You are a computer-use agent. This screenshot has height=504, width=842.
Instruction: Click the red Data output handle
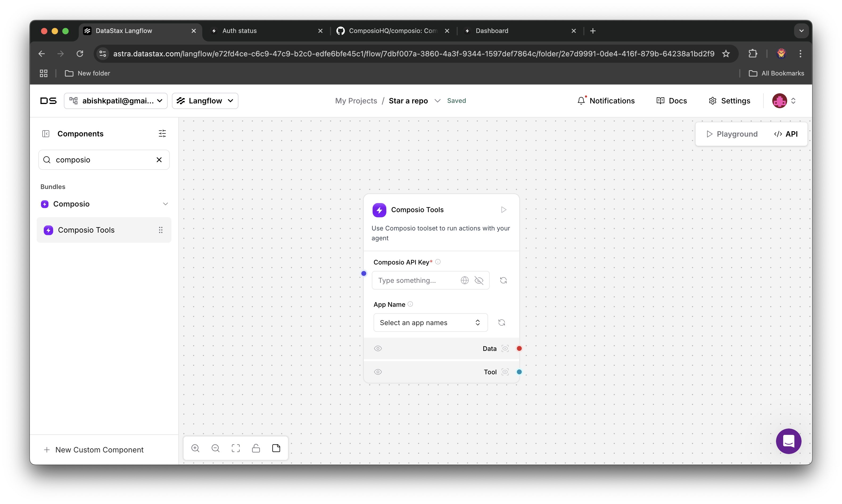tap(519, 348)
